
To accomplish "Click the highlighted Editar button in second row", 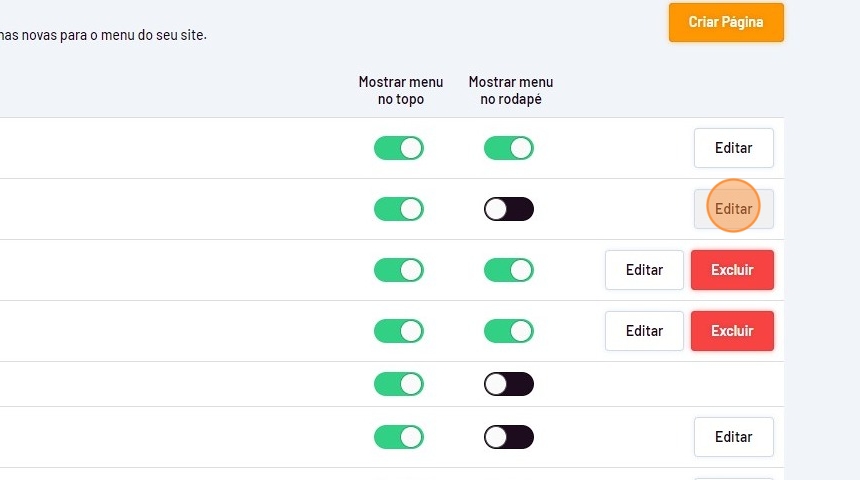I will click(733, 209).
